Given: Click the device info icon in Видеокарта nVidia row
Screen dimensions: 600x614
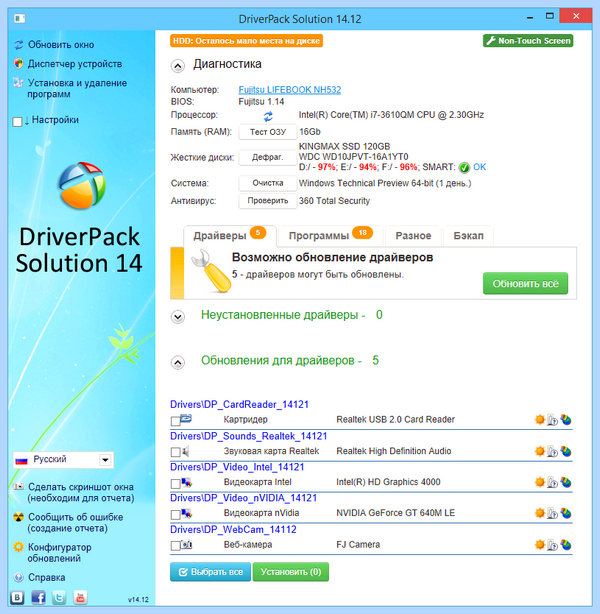Looking at the screenshot, I should click(552, 513).
